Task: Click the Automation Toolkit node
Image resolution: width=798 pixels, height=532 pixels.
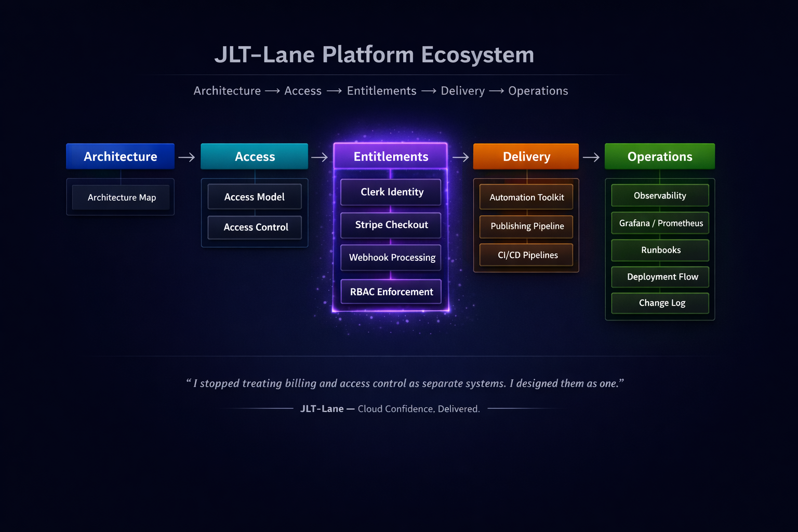Action: pos(526,197)
